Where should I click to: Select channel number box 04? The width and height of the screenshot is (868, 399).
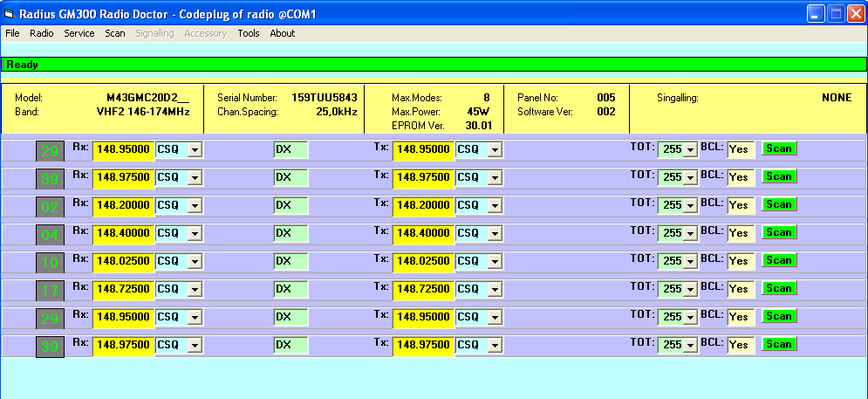click(50, 235)
